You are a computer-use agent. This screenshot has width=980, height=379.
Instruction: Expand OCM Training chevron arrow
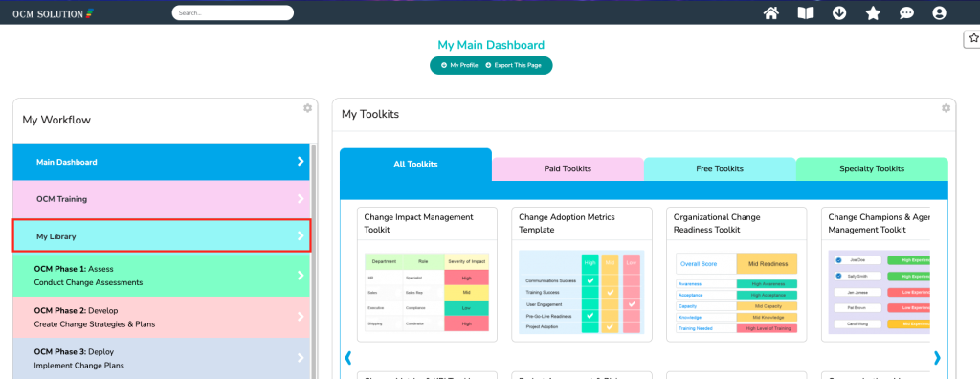(301, 199)
